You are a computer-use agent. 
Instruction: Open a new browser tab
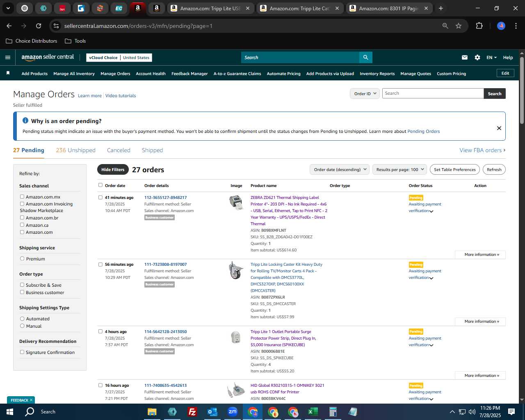pos(441,8)
